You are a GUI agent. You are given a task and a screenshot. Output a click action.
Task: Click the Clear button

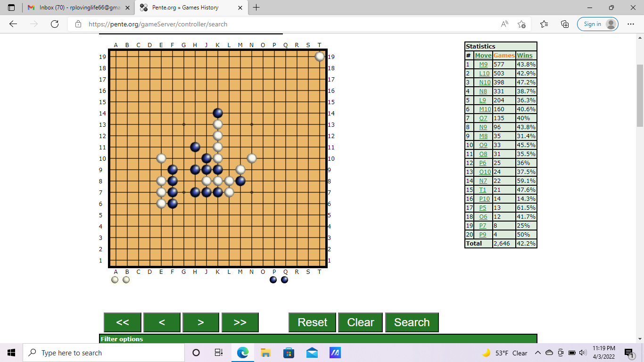(361, 322)
